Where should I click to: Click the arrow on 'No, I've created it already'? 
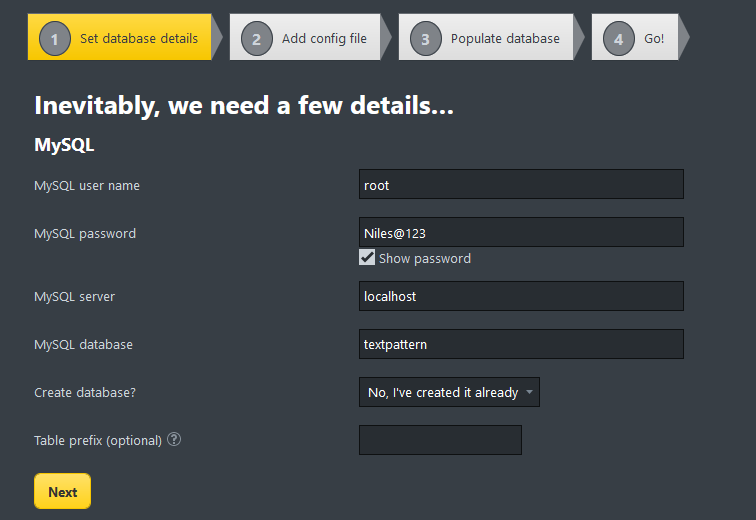pyautogui.click(x=528, y=392)
